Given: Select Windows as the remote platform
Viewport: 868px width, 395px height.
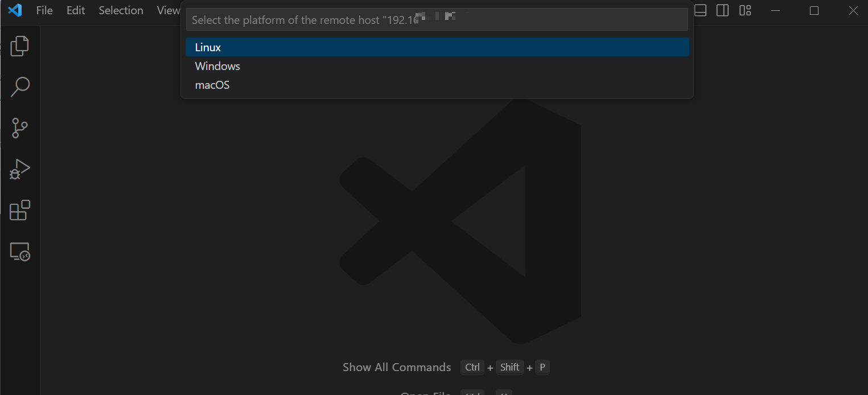Looking at the screenshot, I should [x=437, y=66].
